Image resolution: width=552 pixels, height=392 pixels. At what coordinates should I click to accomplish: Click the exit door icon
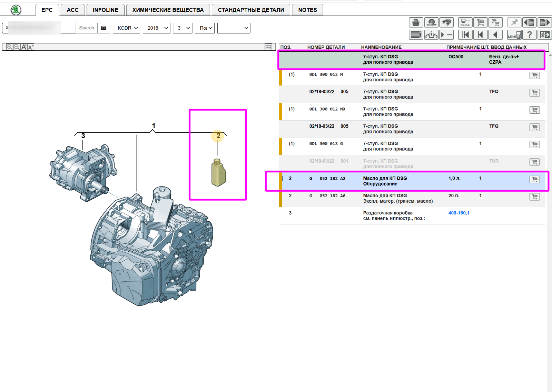(x=544, y=35)
